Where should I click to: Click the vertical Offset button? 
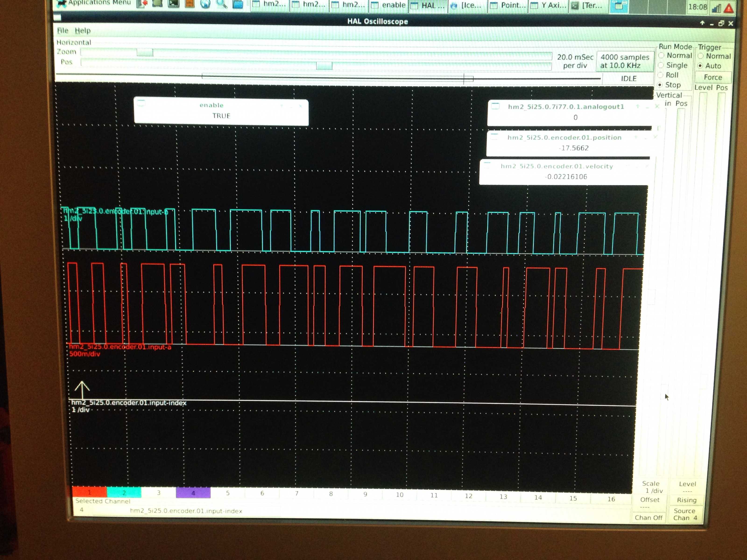[x=649, y=503]
